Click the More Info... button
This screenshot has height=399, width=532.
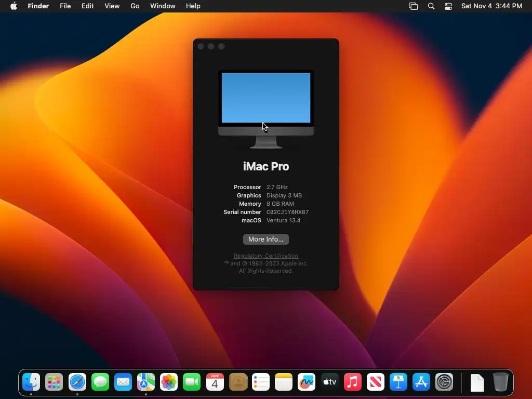point(265,239)
